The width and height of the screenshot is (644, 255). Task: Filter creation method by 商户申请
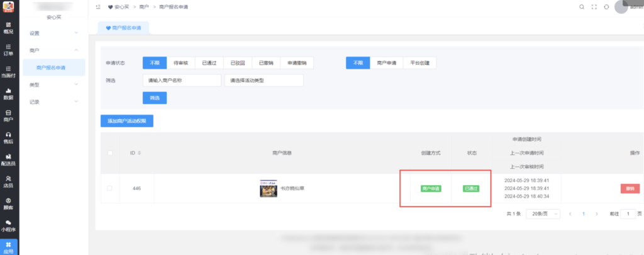click(x=387, y=63)
